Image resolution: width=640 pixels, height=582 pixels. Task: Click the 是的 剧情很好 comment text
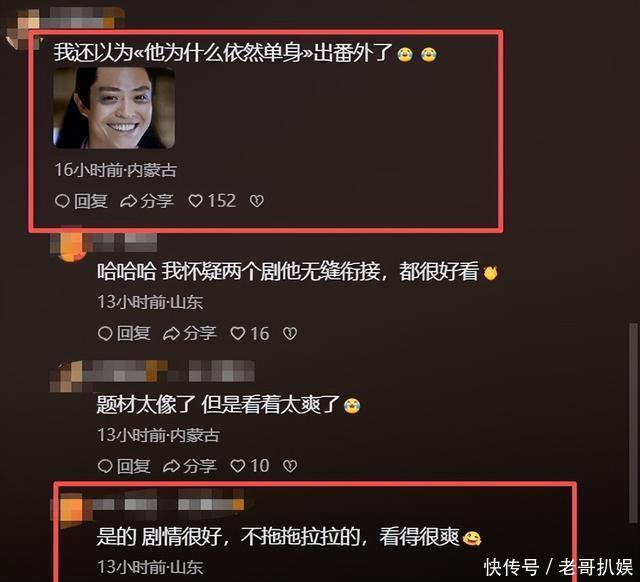pyautogui.click(x=278, y=537)
